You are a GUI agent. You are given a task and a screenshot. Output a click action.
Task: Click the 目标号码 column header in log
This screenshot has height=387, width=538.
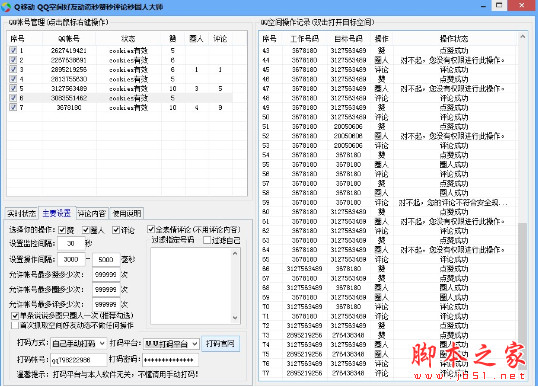pyautogui.click(x=348, y=38)
